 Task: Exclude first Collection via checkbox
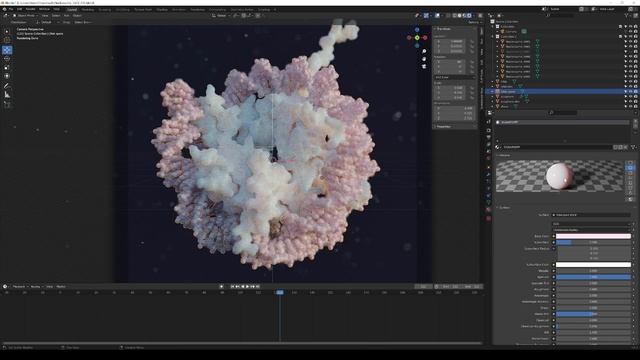pyautogui.click(x=620, y=27)
